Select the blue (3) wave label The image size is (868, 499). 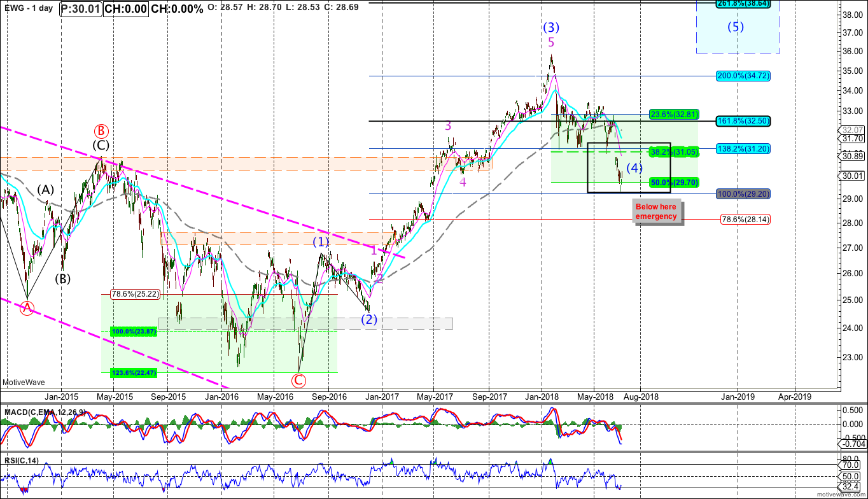click(x=551, y=27)
